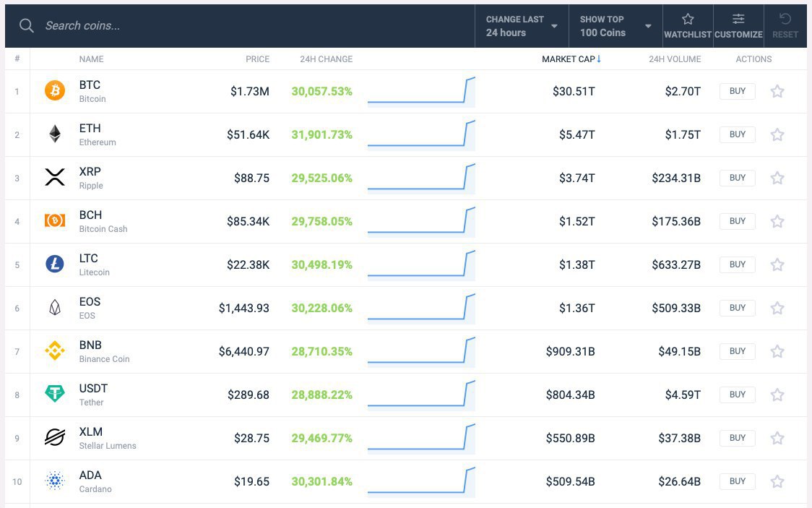
Task: Click the 31,901.73% change value
Action: (x=321, y=134)
